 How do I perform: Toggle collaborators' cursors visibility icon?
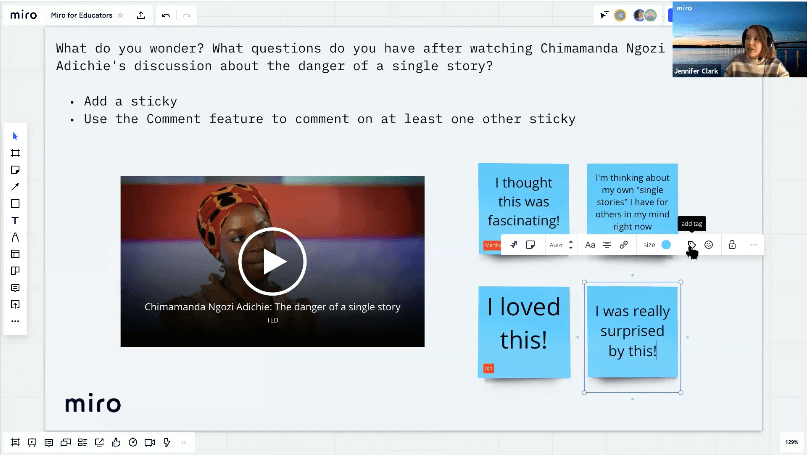pos(604,15)
